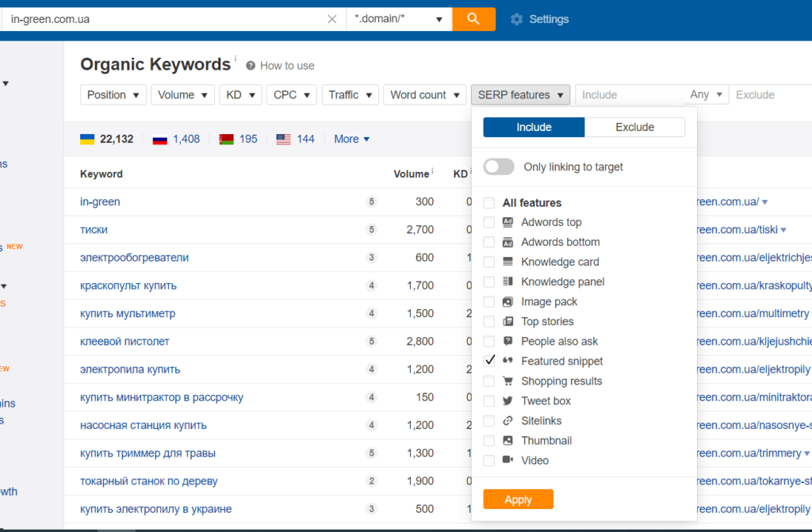Viewport: 812px width, 532px height.
Task: Select the Belarus flag country icon
Action: tap(226, 139)
